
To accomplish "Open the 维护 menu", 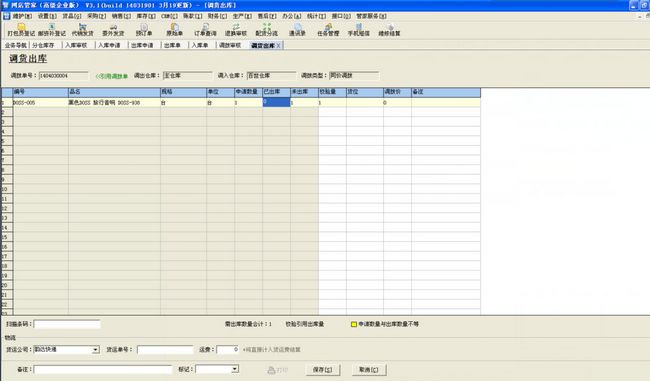I will point(22,16).
